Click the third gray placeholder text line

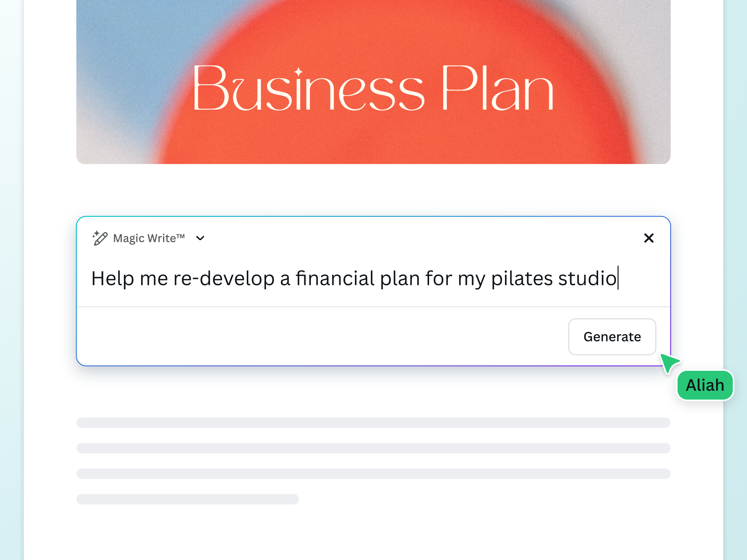point(373,474)
